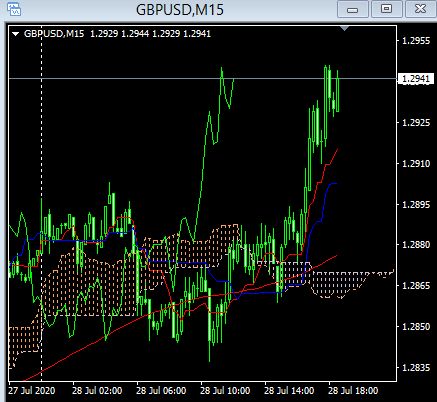The image size is (437, 402).
Task: Maximize the GBPUSD,M15 chart window
Action: (x=386, y=9)
